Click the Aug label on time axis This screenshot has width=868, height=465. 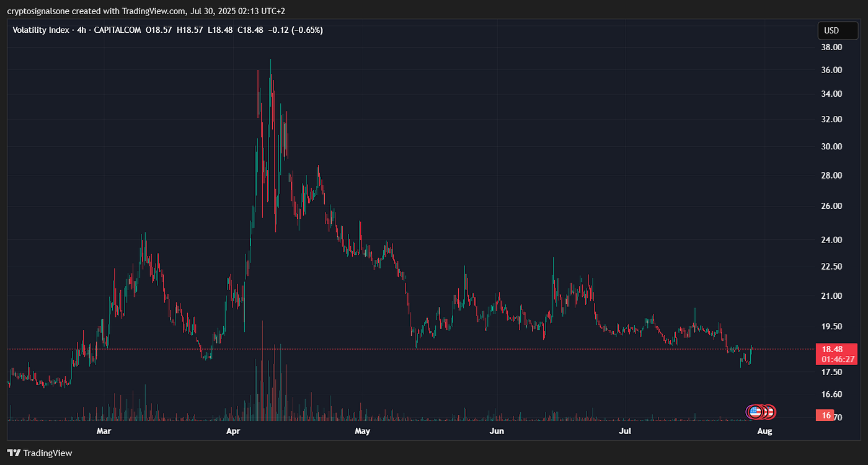(x=764, y=430)
